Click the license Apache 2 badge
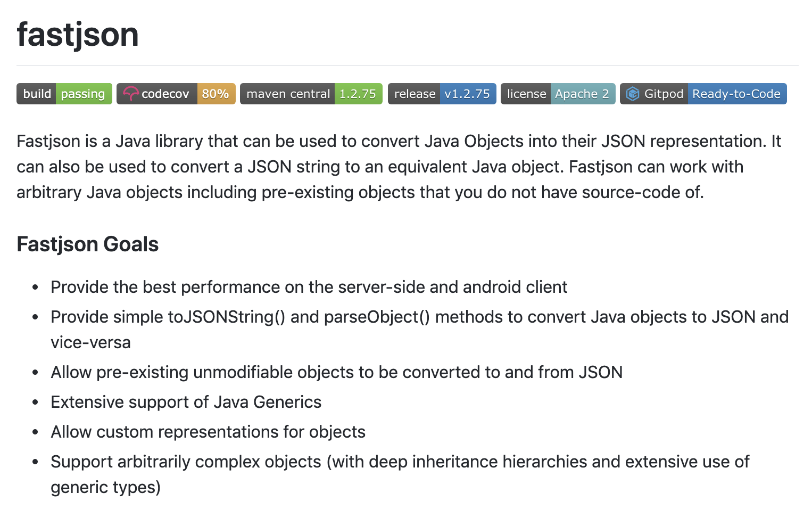 [558, 94]
